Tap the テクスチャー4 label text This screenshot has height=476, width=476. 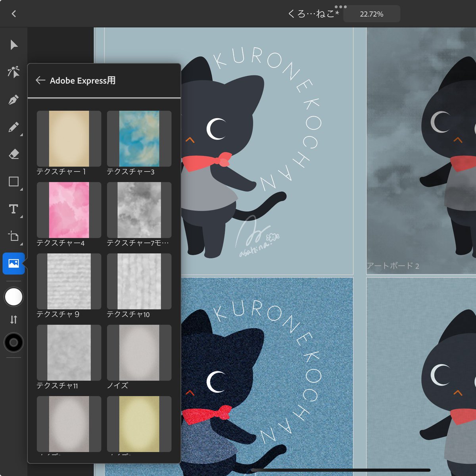(60, 243)
